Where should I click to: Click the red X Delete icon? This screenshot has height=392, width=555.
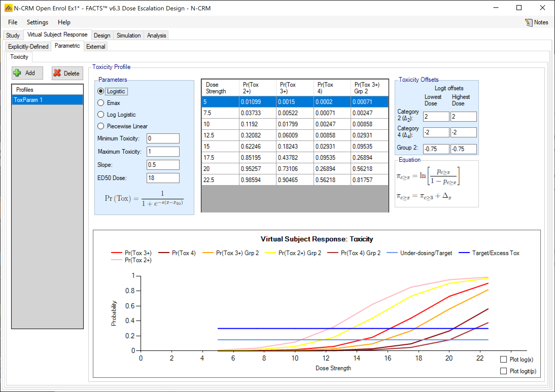click(x=57, y=73)
